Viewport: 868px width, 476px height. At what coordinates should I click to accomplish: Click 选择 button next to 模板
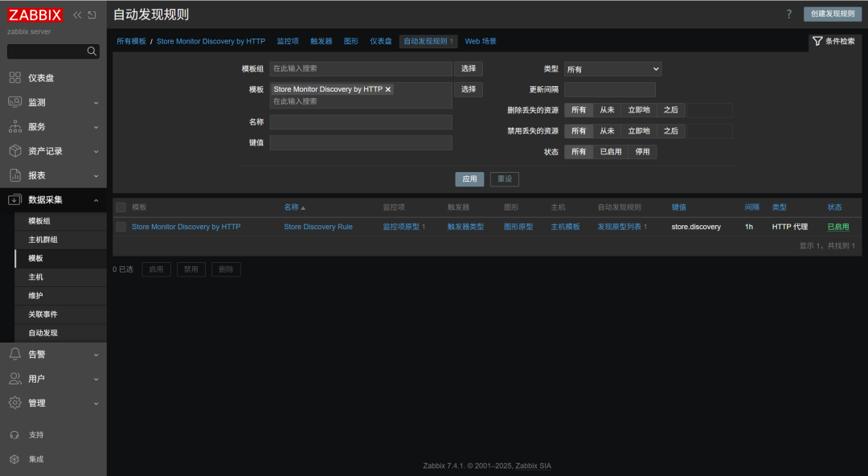pyautogui.click(x=469, y=89)
